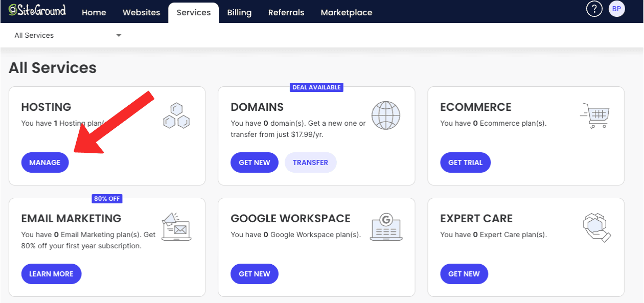This screenshot has width=644, height=303.
Task: Switch to the Websites tab
Action: pyautogui.click(x=141, y=12)
